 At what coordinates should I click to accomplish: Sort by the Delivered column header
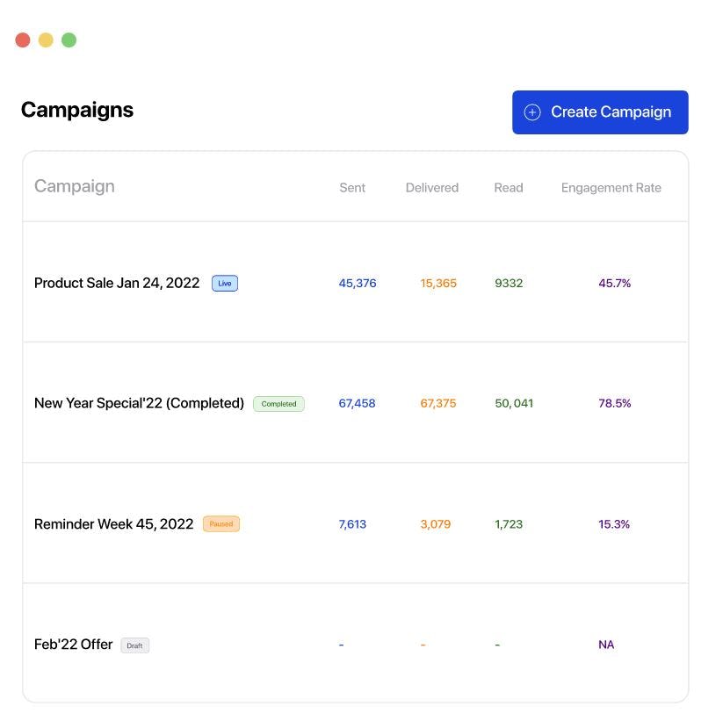click(x=431, y=187)
